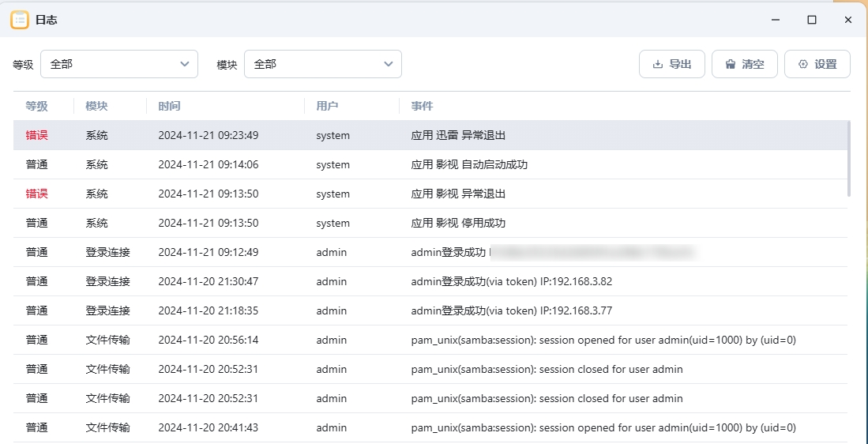Select the 应用 影视 自动启动成功 event
Viewport: 868px width, 444px height.
coord(469,164)
